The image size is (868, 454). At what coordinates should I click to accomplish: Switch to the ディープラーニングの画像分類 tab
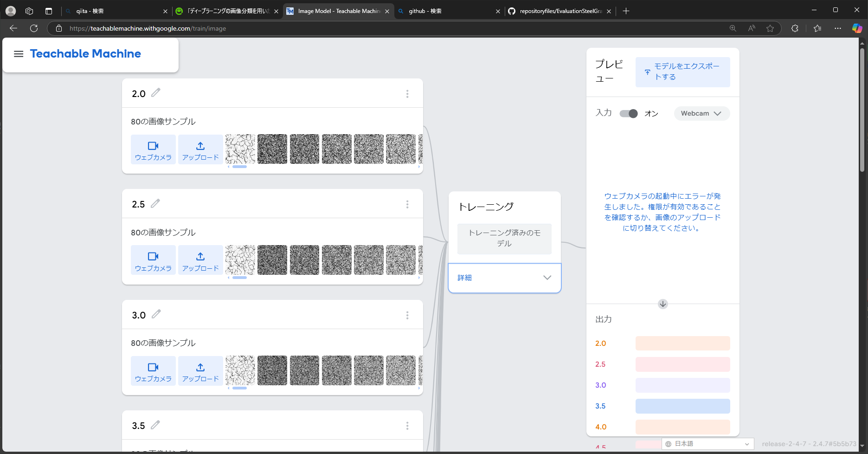pyautogui.click(x=227, y=11)
